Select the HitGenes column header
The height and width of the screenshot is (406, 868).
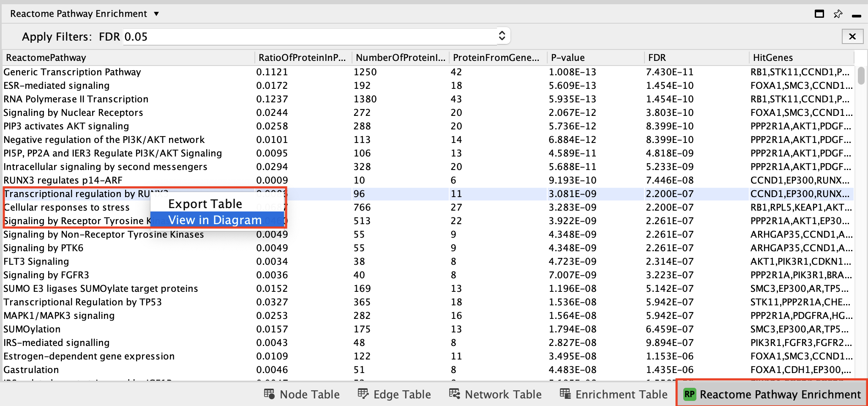[x=772, y=58]
